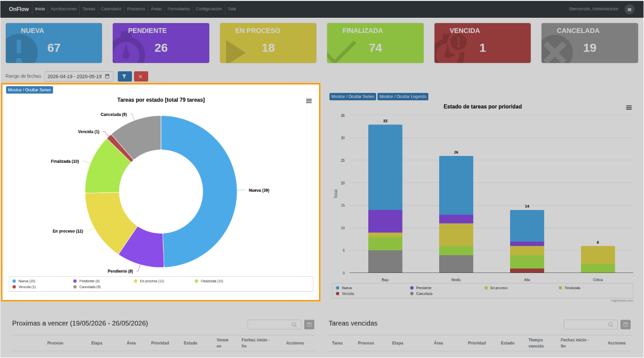Toggle the Nueva series in the bar chart legend
The width and height of the screenshot is (644, 358).
[x=344, y=288]
